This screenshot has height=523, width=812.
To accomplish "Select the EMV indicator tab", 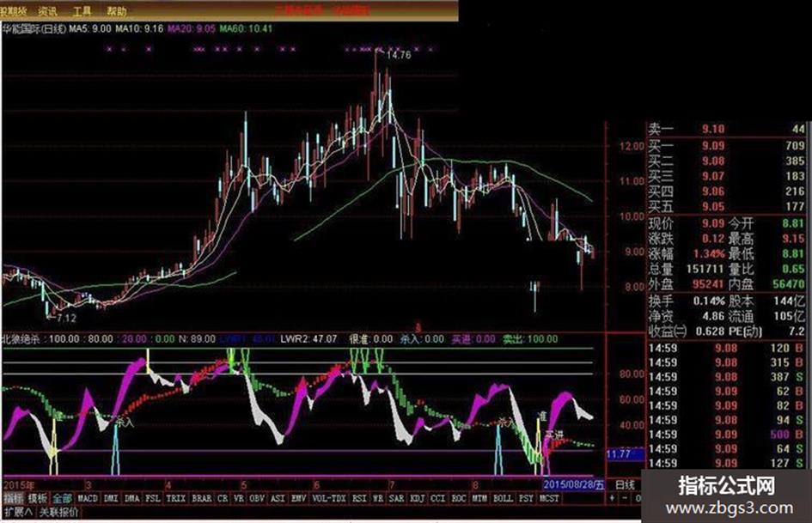I will 299,498.
